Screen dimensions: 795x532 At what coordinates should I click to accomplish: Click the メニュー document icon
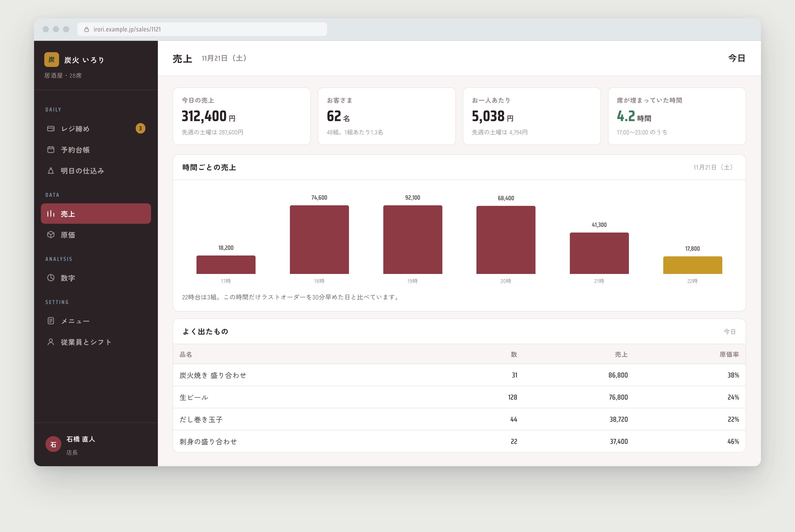point(51,321)
